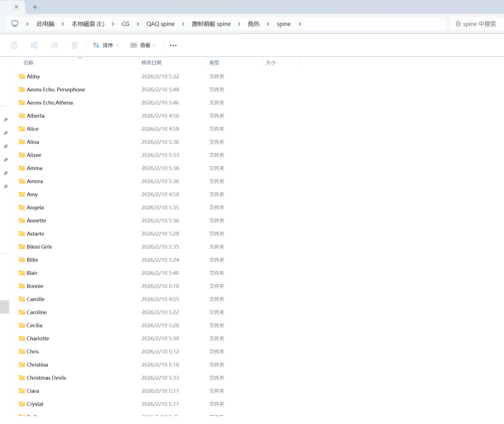Navigate to QAQ spine in breadcrumb
This screenshot has height=424, width=504.
[160, 24]
